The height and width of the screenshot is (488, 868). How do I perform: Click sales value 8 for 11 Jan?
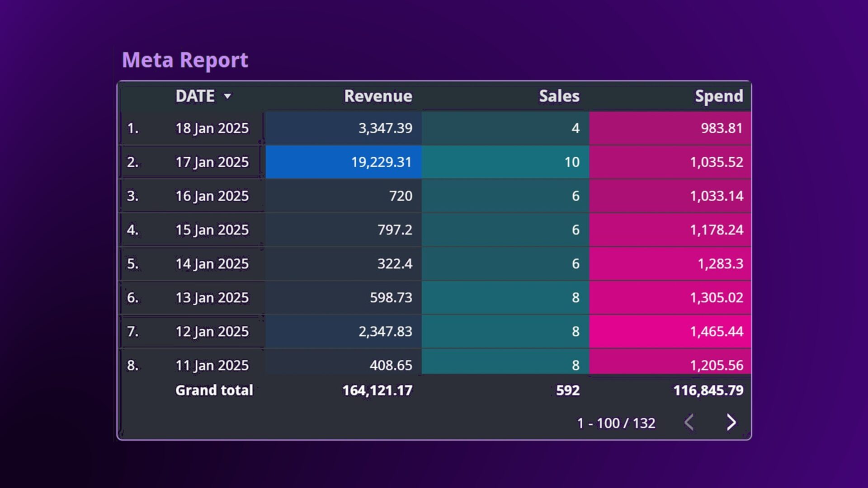(x=576, y=365)
